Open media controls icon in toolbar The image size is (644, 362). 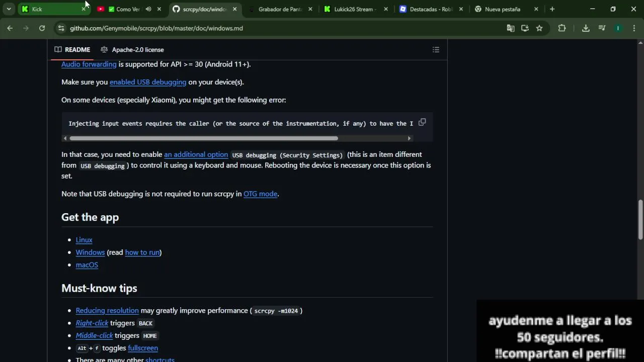pyautogui.click(x=602, y=28)
